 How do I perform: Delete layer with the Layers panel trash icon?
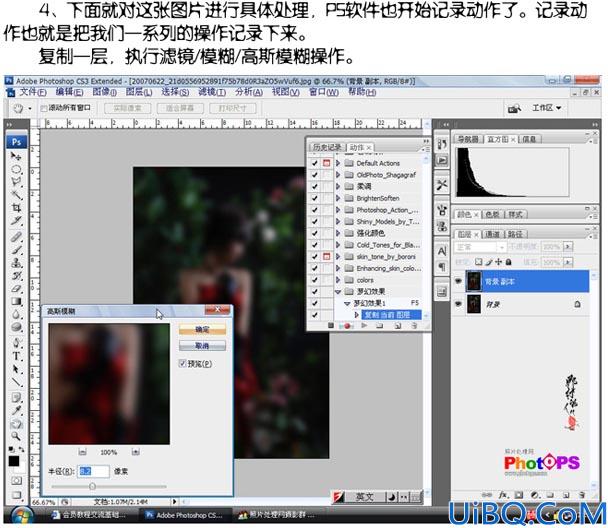point(581,495)
